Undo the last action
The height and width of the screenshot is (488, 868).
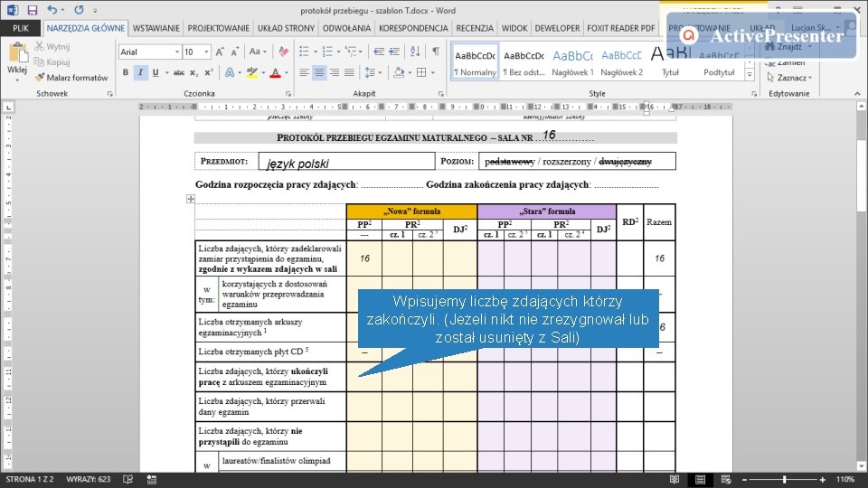[x=52, y=10]
